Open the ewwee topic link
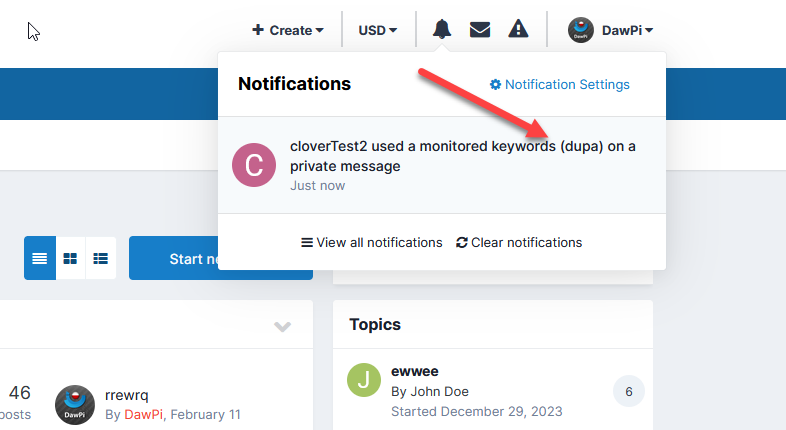786x430 pixels. (x=412, y=371)
